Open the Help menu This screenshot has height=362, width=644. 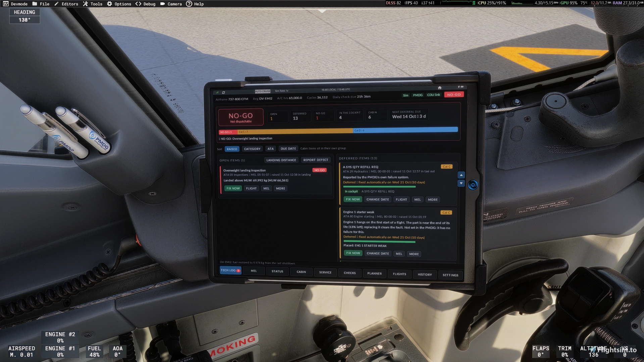195,4
